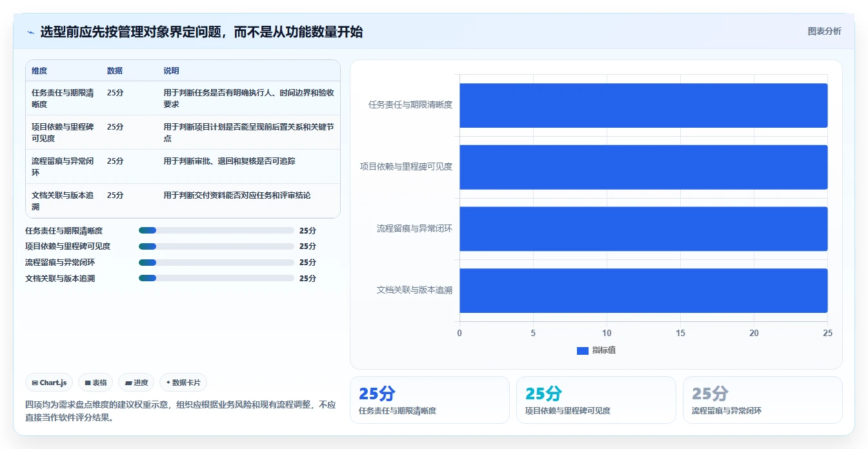The height and width of the screenshot is (449, 868).
Task: Select the 表格 tag chip
Action: [x=96, y=383]
